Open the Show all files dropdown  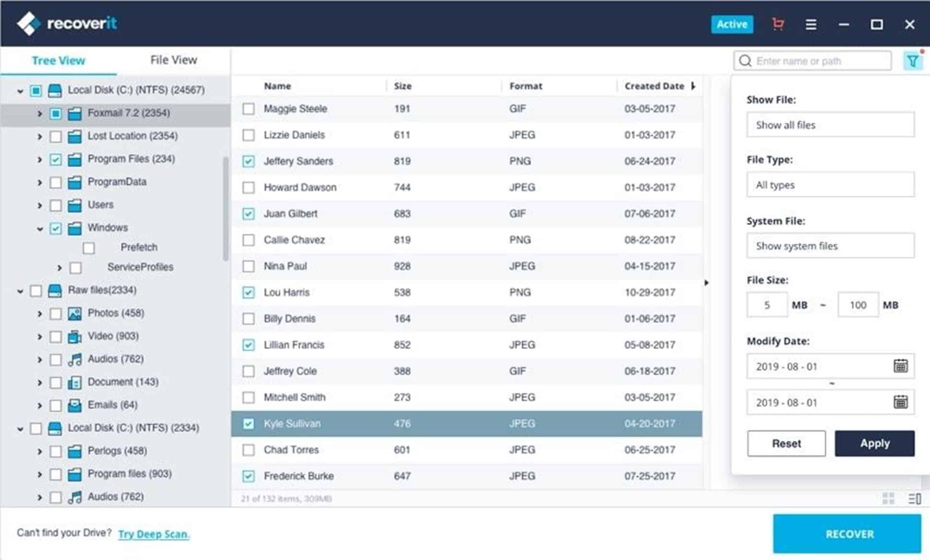[x=830, y=125]
